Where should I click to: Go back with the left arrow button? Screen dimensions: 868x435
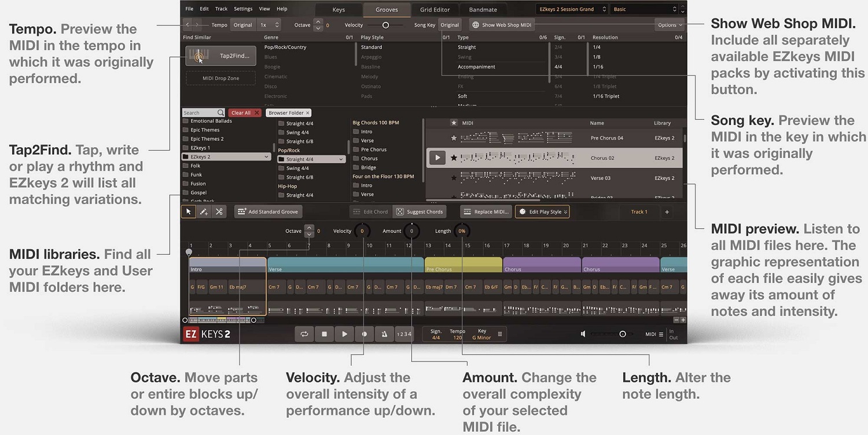(x=188, y=25)
